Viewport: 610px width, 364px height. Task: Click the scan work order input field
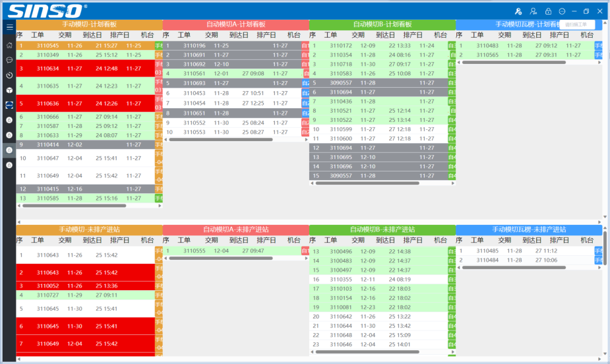coord(577,24)
